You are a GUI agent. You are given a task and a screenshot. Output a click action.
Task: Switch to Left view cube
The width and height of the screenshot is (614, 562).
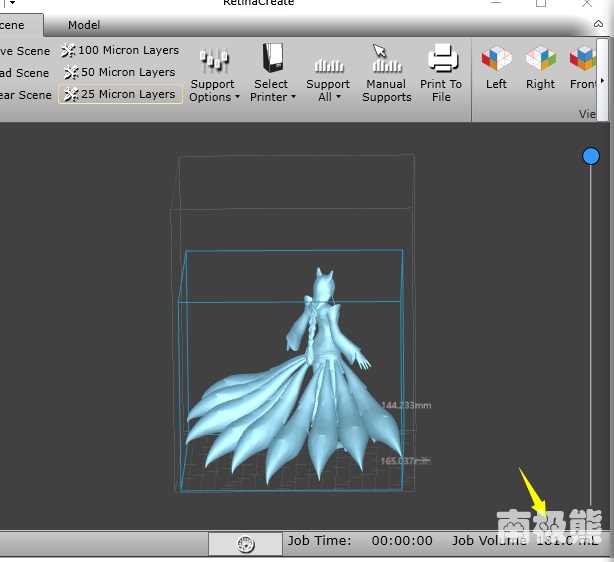pyautogui.click(x=496, y=58)
